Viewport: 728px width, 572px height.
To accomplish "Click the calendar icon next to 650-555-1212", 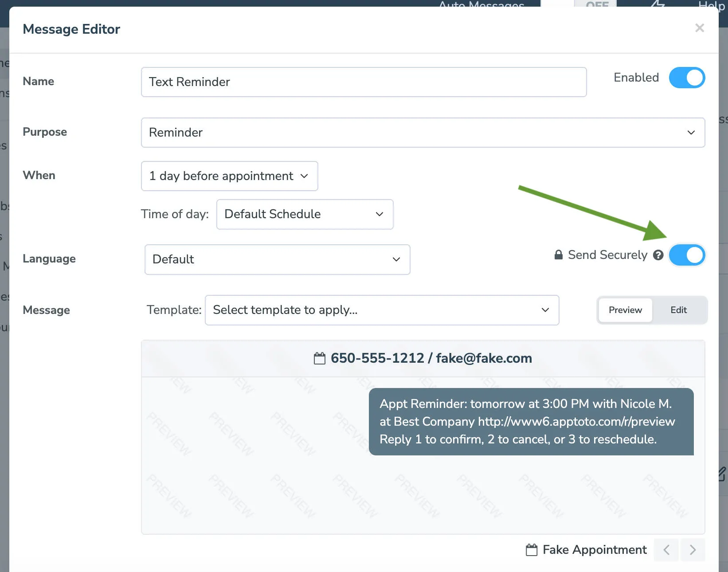I will 321,358.
